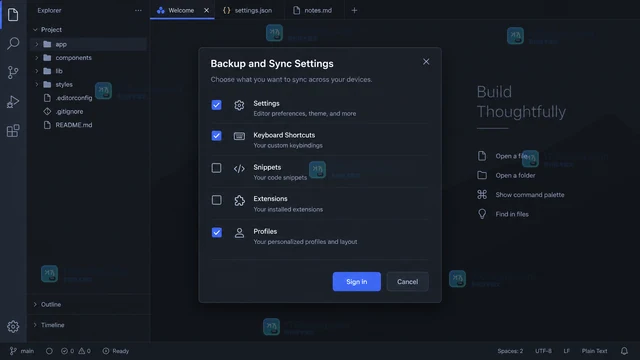Click UTF-8 encoding in status bar
Screen dimensions: 640x360
point(543,351)
